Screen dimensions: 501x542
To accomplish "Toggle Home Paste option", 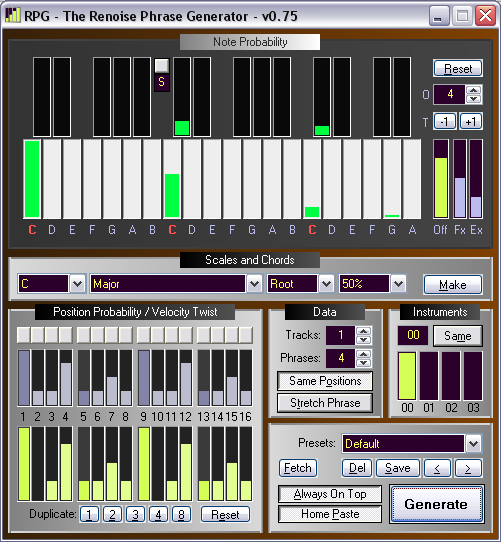I will click(x=330, y=514).
